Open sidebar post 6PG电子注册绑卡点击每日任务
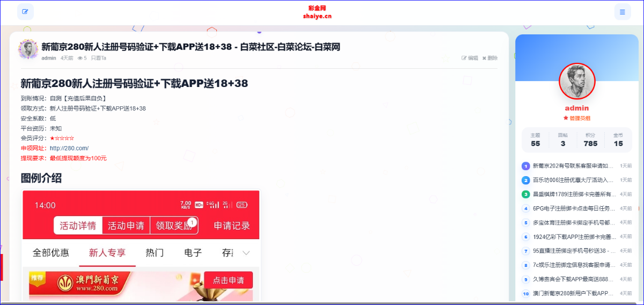644x305 pixels. (573, 208)
